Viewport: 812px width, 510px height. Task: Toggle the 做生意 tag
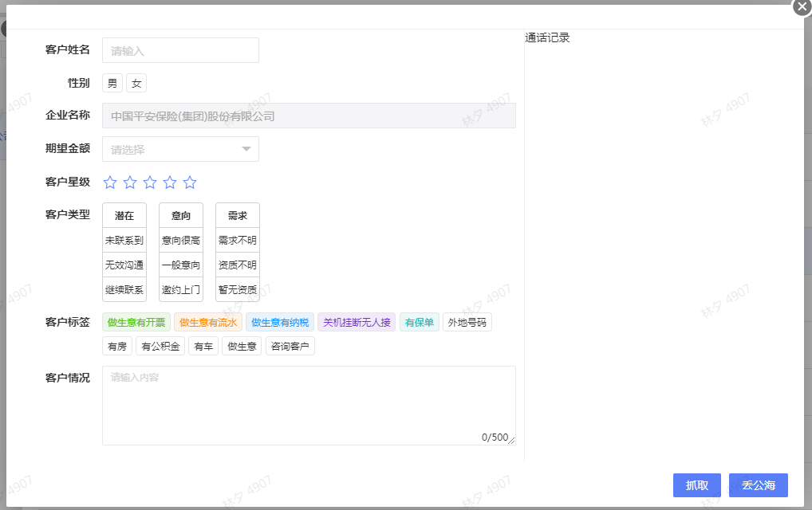coord(242,346)
